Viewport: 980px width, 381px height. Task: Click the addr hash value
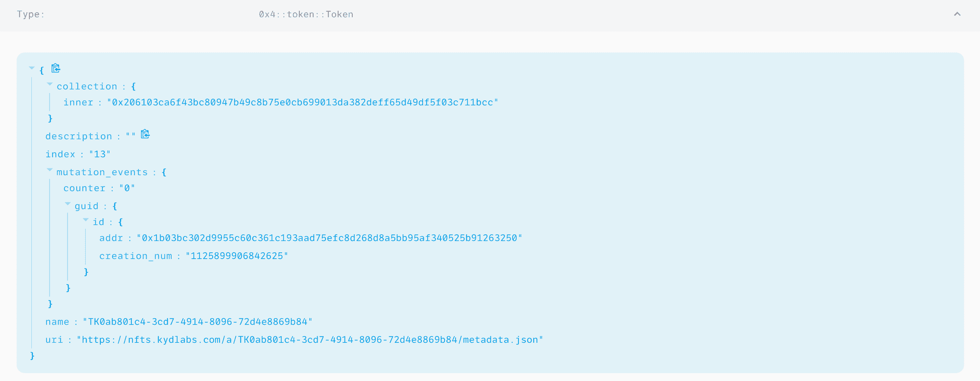(x=329, y=238)
